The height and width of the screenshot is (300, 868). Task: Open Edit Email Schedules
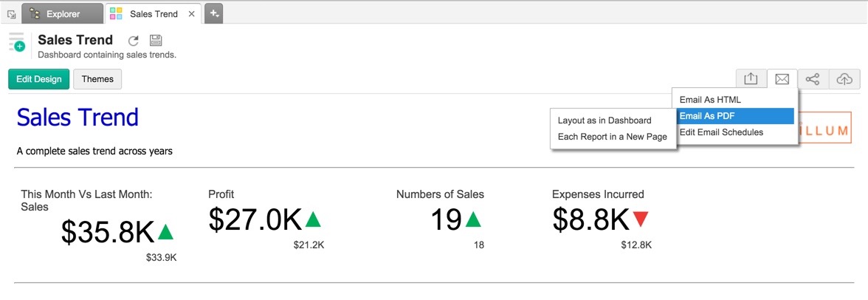[721, 132]
